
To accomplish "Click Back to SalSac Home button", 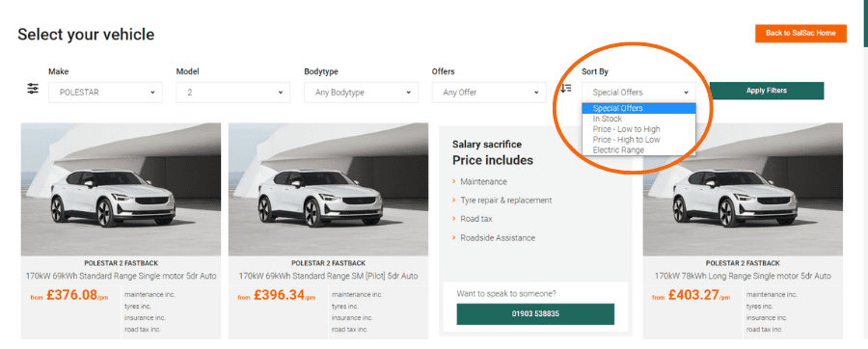I will (800, 33).
